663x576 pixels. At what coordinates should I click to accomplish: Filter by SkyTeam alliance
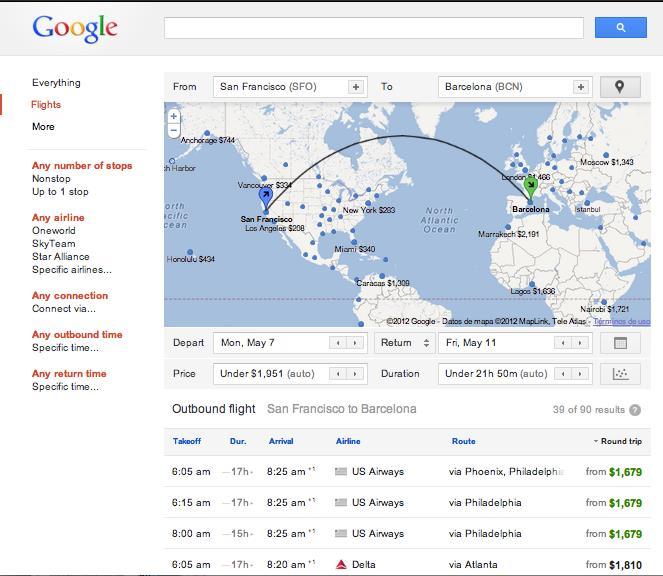point(54,244)
